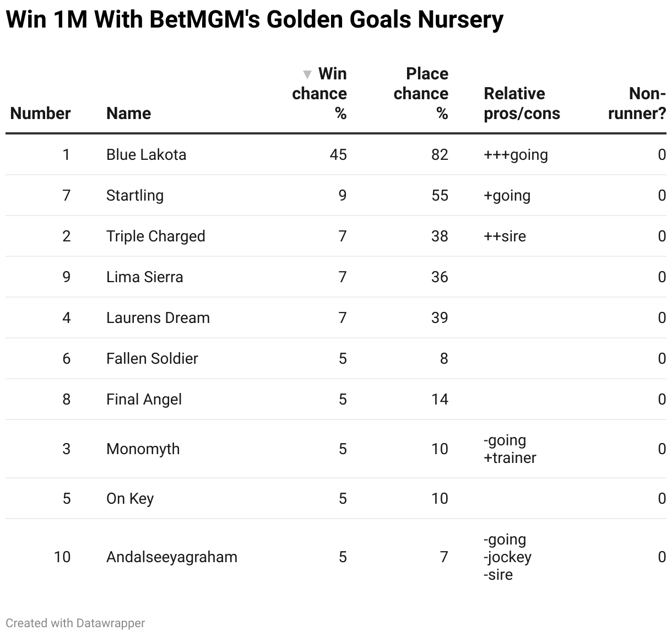The image size is (672, 636).
Task: Click the +++going note for Blue Lakota
Action: (x=516, y=154)
